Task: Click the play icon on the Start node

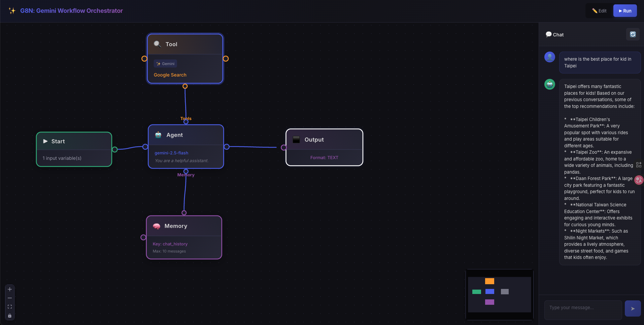Action: pyautogui.click(x=45, y=141)
